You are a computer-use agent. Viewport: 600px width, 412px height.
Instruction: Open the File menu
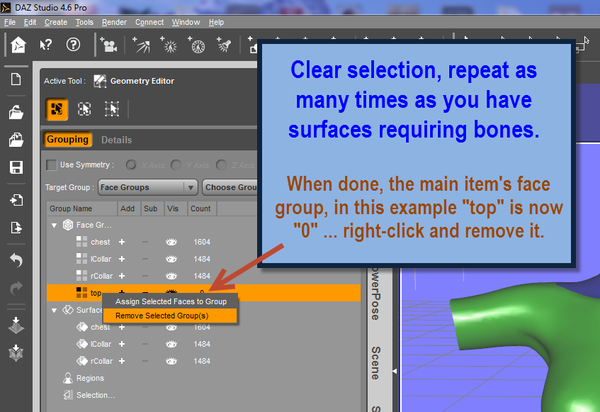pyautogui.click(x=10, y=22)
